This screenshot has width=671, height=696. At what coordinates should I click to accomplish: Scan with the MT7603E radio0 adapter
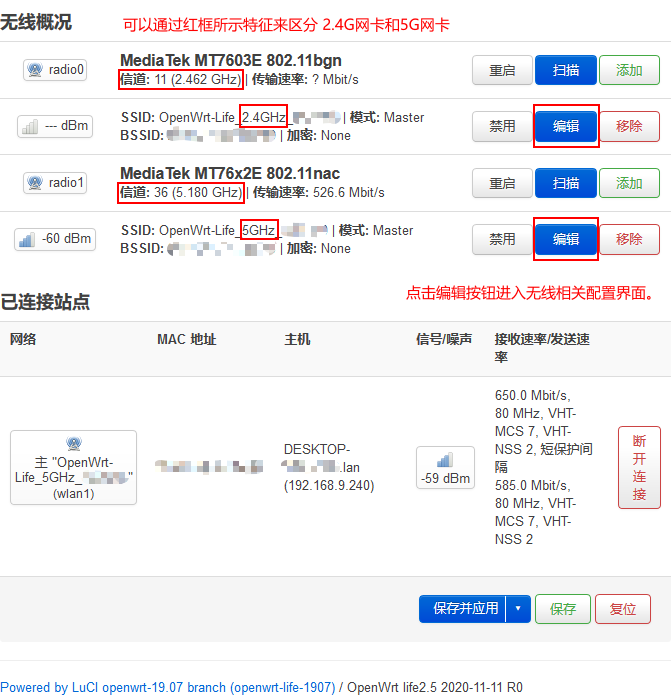(566, 70)
